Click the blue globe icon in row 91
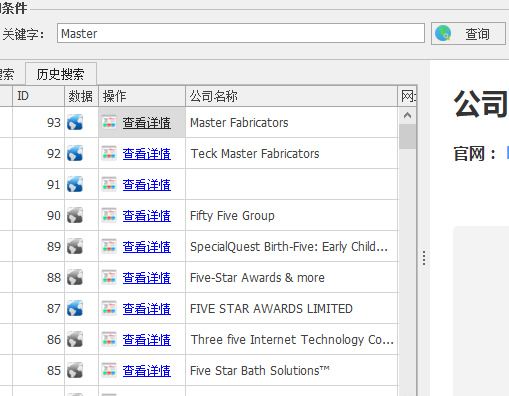This screenshot has width=509, height=396. (75, 184)
